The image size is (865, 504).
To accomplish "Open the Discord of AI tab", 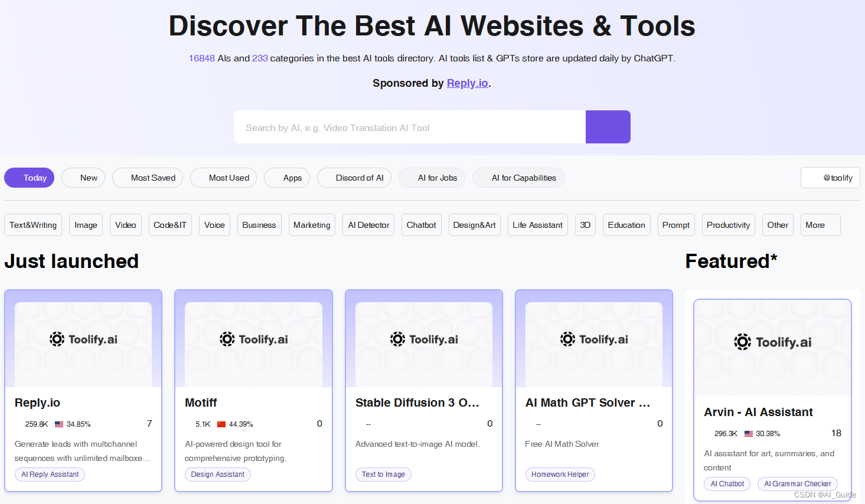I will [354, 178].
